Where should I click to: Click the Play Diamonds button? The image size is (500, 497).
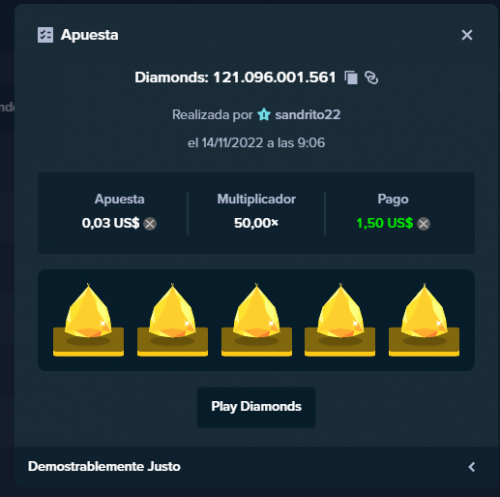[256, 407]
